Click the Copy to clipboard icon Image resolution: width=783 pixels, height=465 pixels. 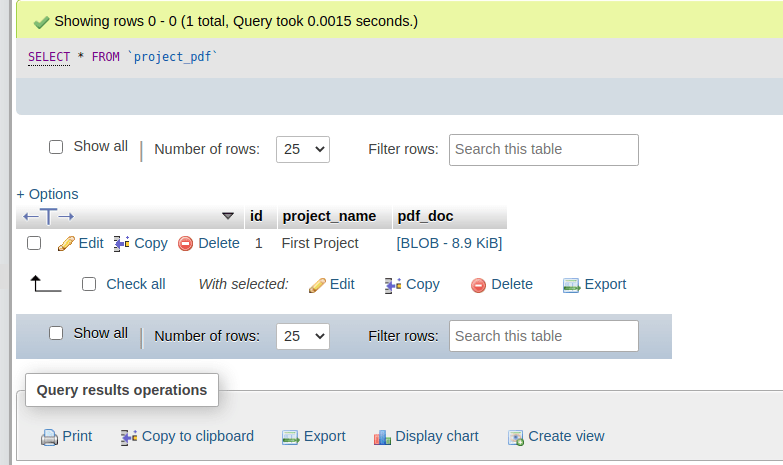(129, 437)
